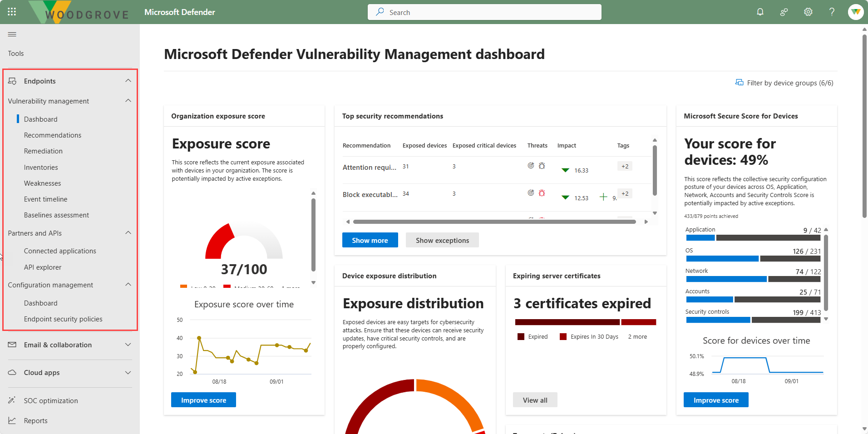Click the Show exceptions button
This screenshot has width=868, height=434.
coord(442,240)
